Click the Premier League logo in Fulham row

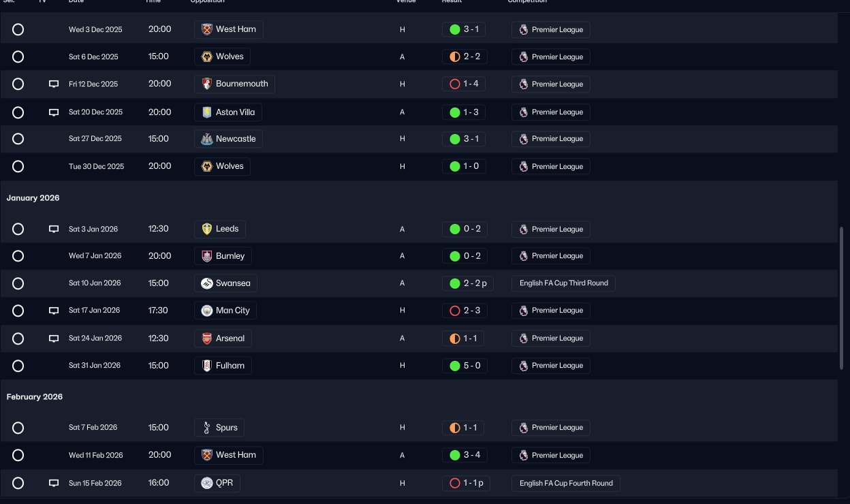[x=523, y=366]
